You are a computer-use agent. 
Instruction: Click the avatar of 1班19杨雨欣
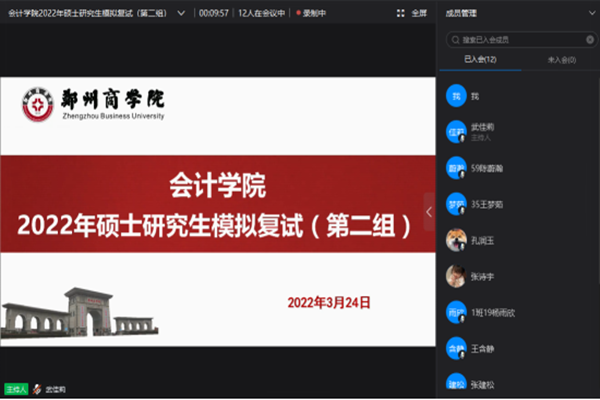tap(455, 312)
